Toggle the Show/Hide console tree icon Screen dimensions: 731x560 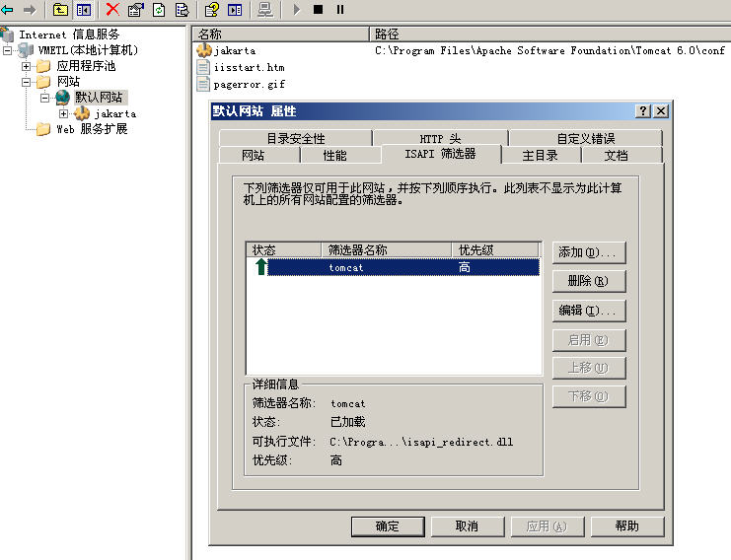84,9
